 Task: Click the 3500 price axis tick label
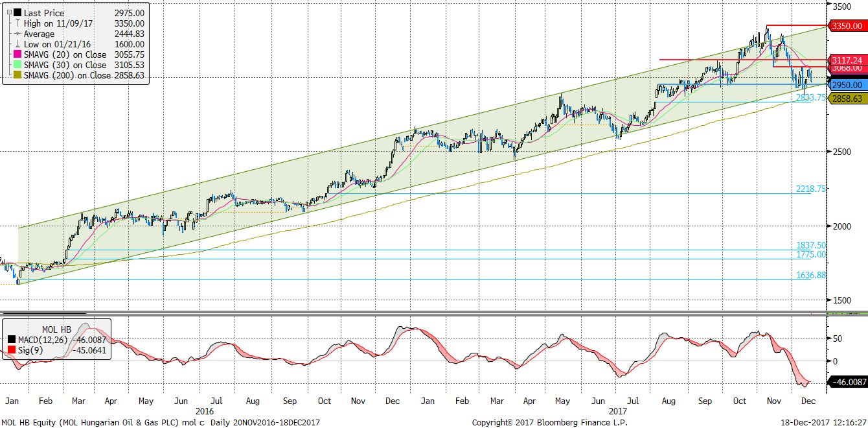[x=843, y=5]
